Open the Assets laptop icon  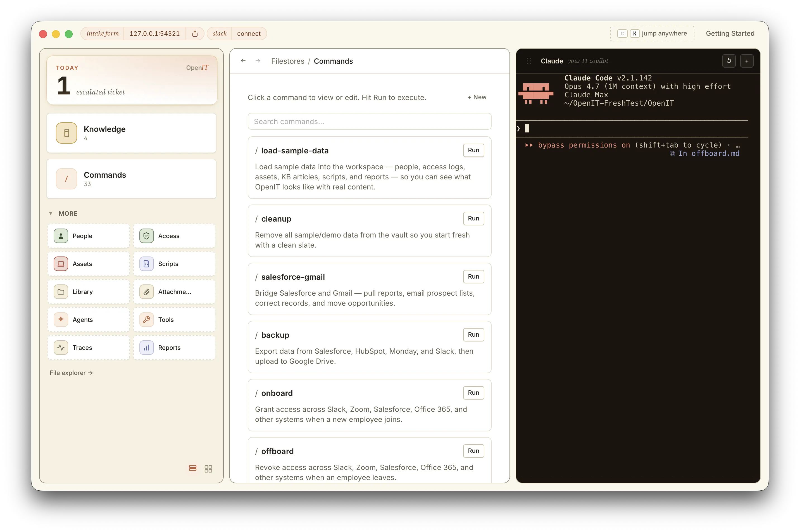61,264
